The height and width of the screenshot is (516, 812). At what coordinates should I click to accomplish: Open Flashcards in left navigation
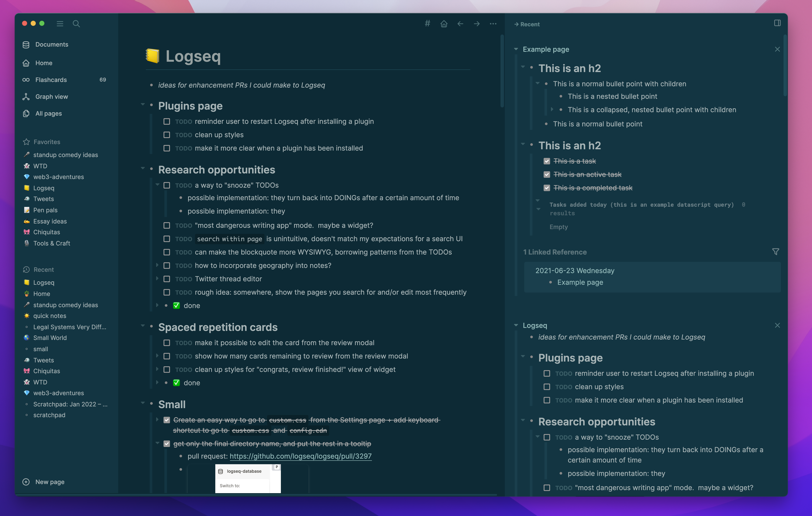click(51, 80)
